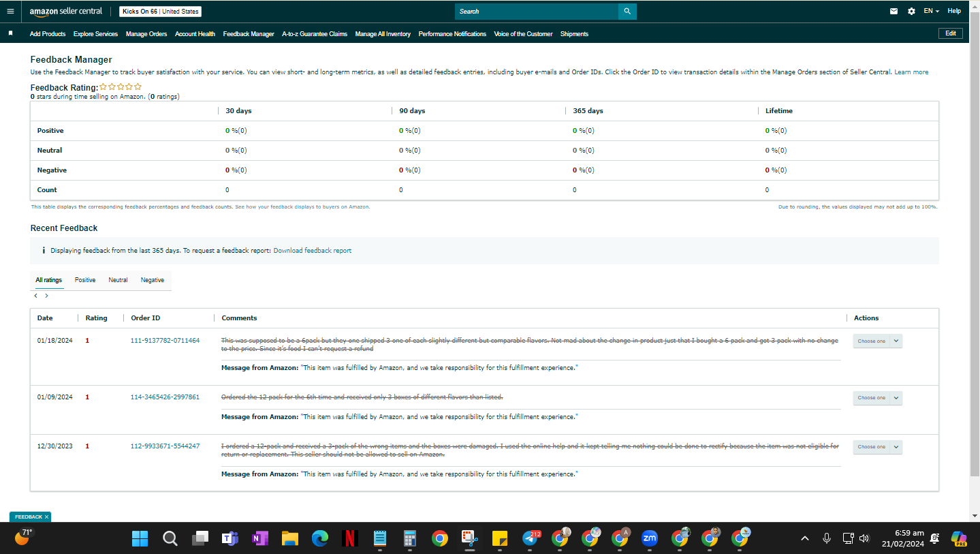Go to Amazon Seller Central home logo
Screen dimensions: 980x554
click(x=66, y=12)
